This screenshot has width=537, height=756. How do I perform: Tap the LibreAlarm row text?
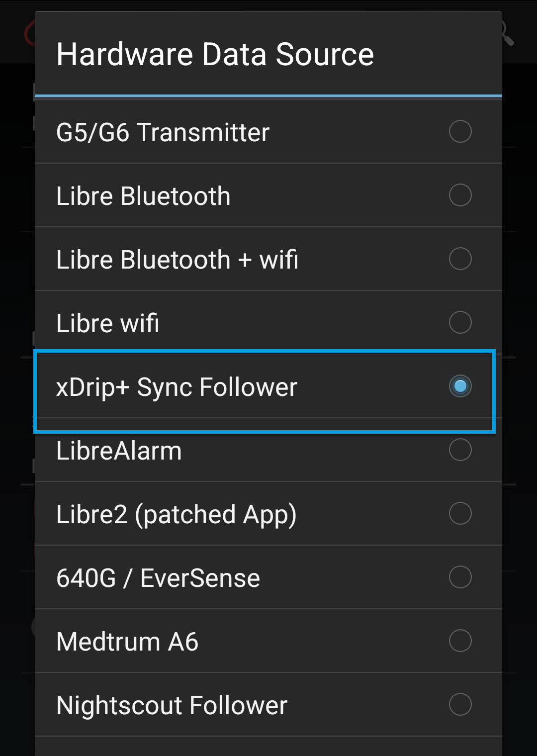tap(119, 450)
